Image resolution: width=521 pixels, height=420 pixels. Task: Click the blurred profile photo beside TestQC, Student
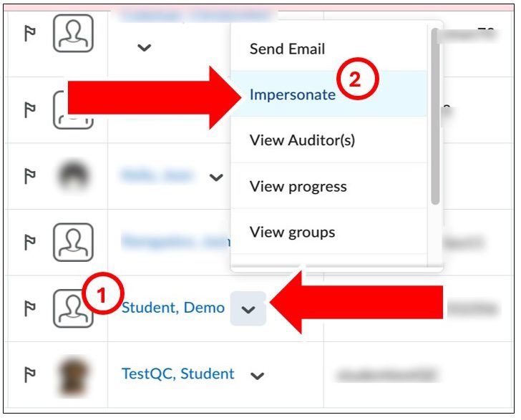coord(73,376)
